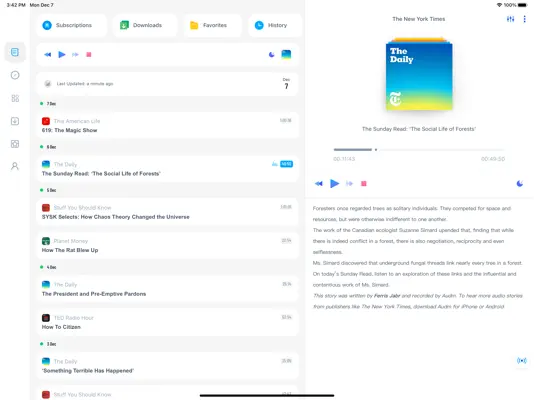Open the profile icon in sidebar
The width and height of the screenshot is (534, 400).
[x=15, y=166]
